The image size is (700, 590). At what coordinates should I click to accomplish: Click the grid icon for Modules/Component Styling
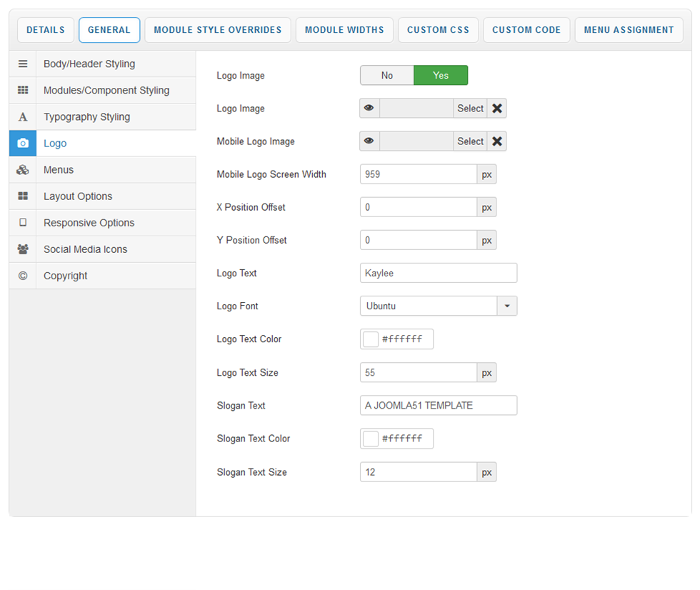point(23,91)
